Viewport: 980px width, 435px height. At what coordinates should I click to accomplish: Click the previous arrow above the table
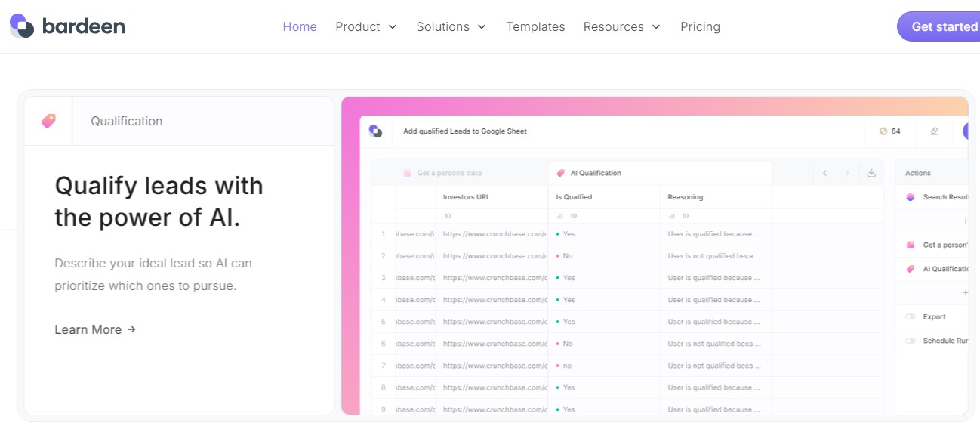tap(824, 173)
